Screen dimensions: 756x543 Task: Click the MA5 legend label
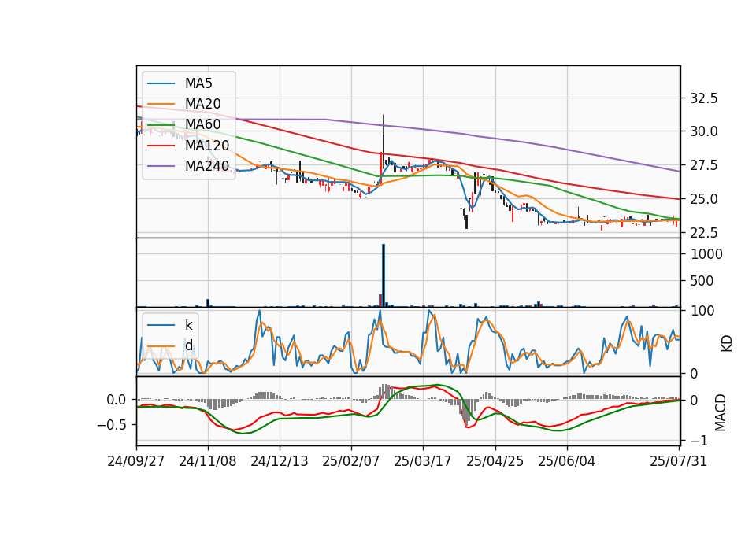click(x=198, y=83)
